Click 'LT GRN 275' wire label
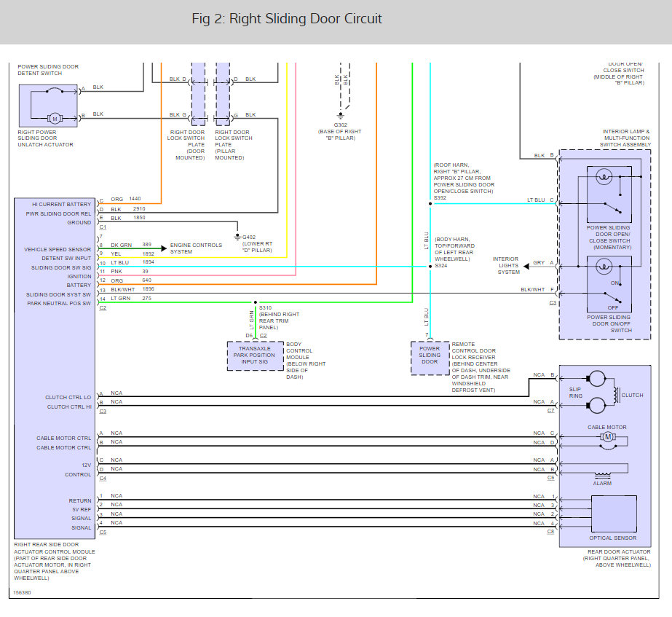Screen dimensions: 672x617 pos(131,299)
